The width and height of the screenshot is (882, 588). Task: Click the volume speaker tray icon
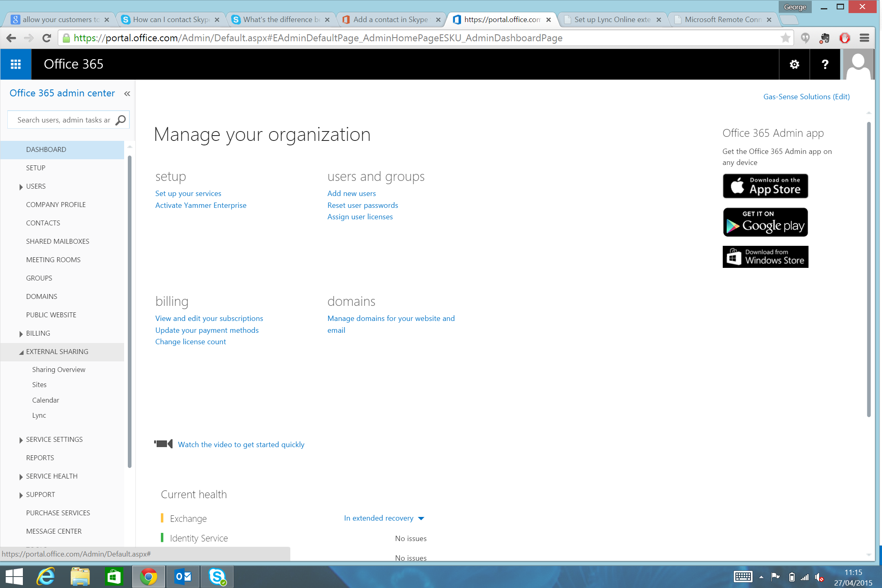pyautogui.click(x=820, y=577)
